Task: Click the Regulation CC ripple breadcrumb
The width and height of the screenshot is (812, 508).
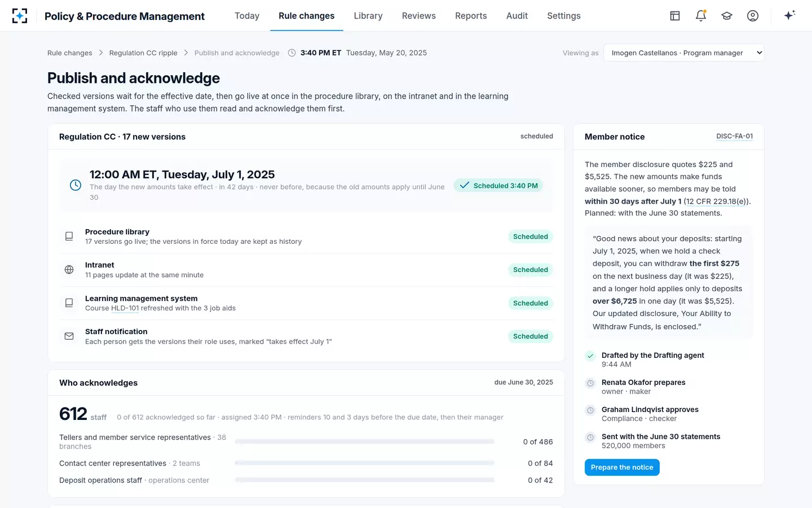Action: 143,53
